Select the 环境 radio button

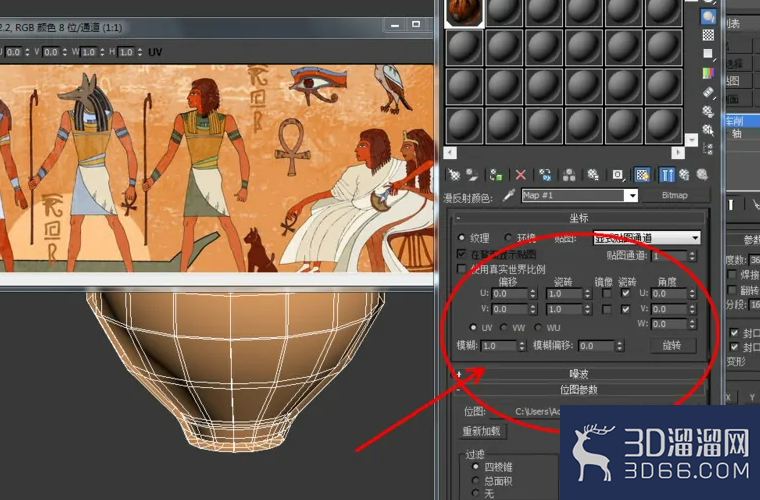pyautogui.click(x=508, y=237)
